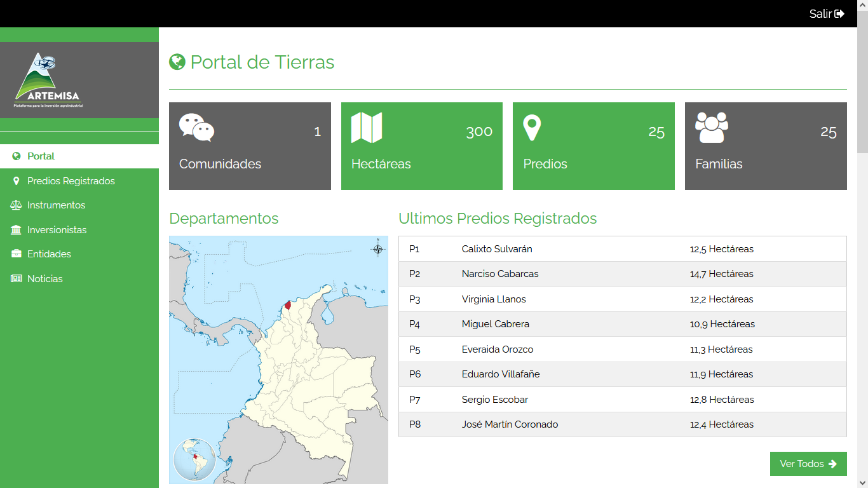Click the P8 code cell
This screenshot has height=488, width=868.
point(415,424)
